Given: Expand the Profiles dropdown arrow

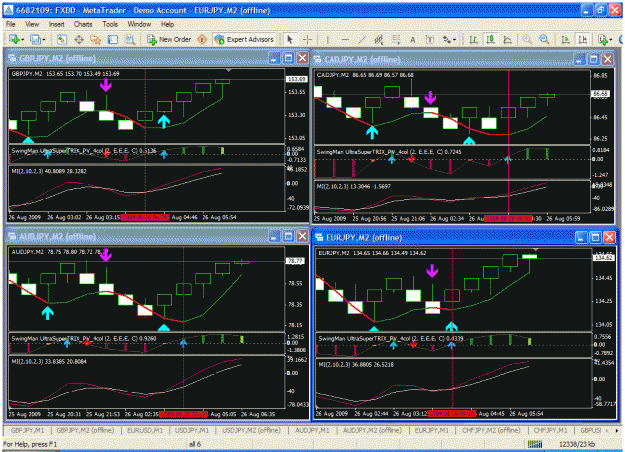Looking at the screenshot, I should (43, 40).
